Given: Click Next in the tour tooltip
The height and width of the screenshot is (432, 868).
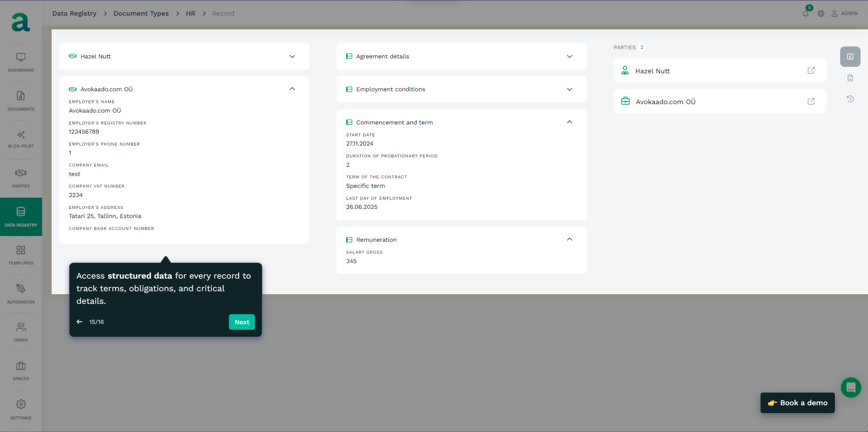Looking at the screenshot, I should (242, 322).
